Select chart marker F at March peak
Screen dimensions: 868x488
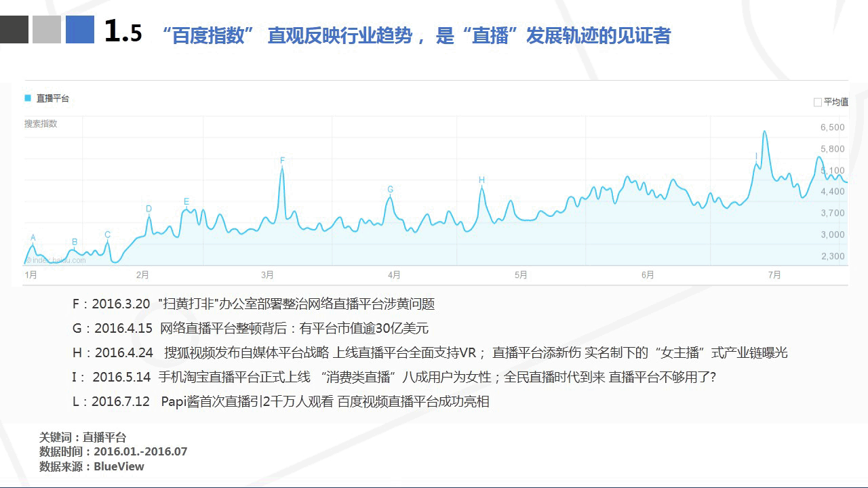tap(282, 161)
